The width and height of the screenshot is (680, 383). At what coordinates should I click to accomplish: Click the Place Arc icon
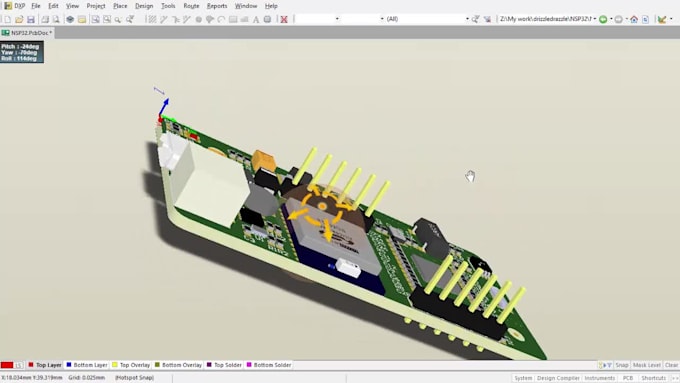coord(221,19)
